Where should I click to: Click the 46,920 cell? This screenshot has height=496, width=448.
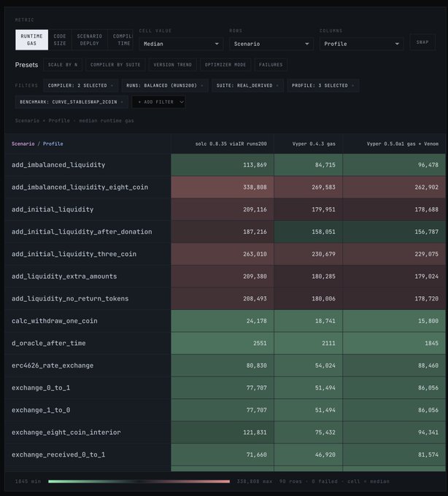click(308, 454)
